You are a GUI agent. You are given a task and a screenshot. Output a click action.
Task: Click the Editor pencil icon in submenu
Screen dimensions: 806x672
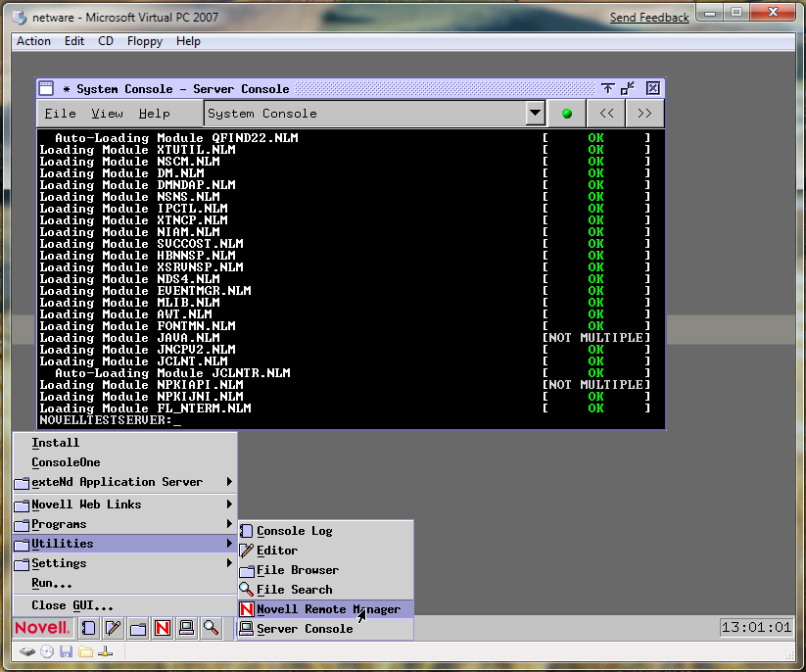click(247, 551)
